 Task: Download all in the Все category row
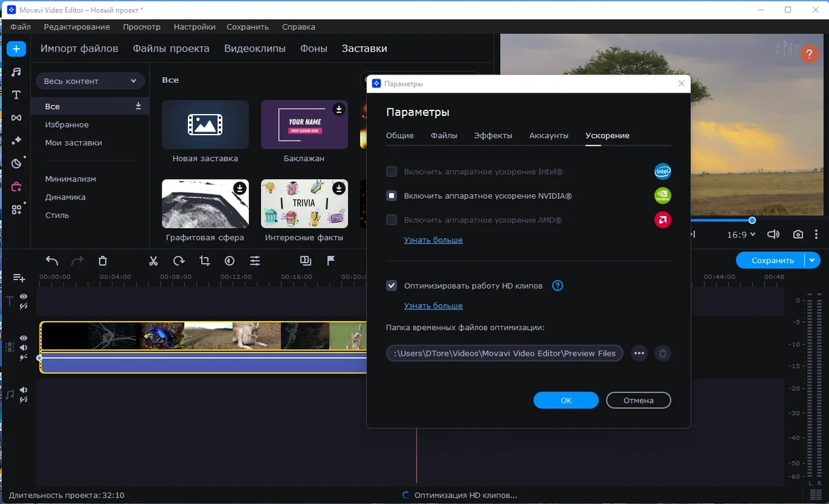(138, 106)
